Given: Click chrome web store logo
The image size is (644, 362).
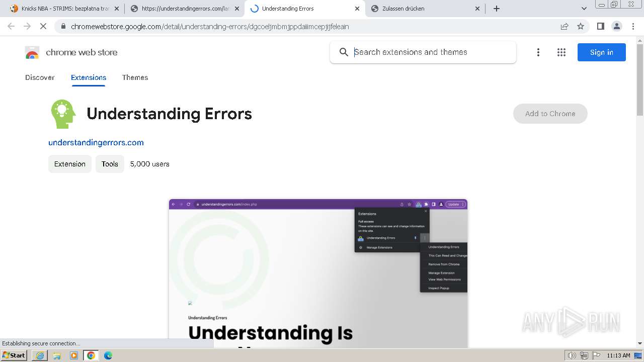Looking at the screenshot, I should [71, 52].
